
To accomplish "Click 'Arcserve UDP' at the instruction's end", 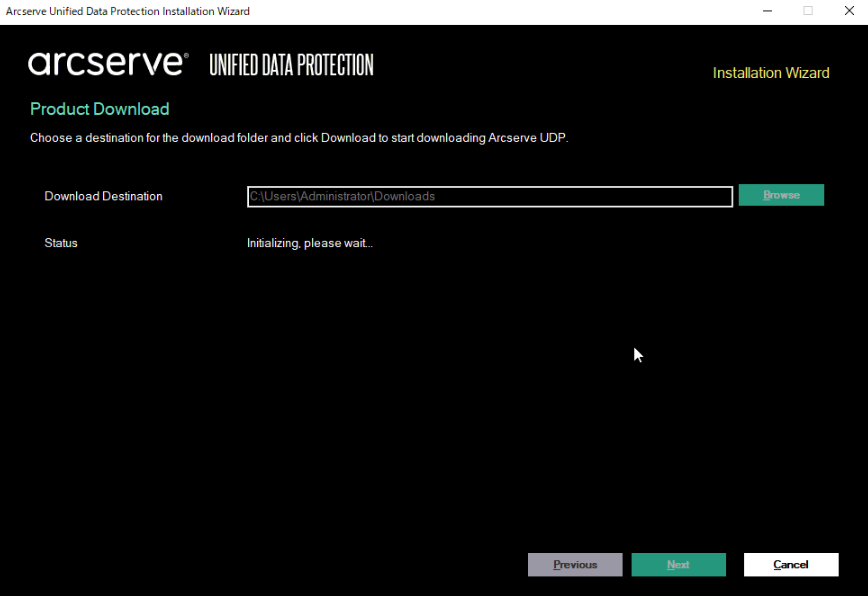I will (527, 138).
